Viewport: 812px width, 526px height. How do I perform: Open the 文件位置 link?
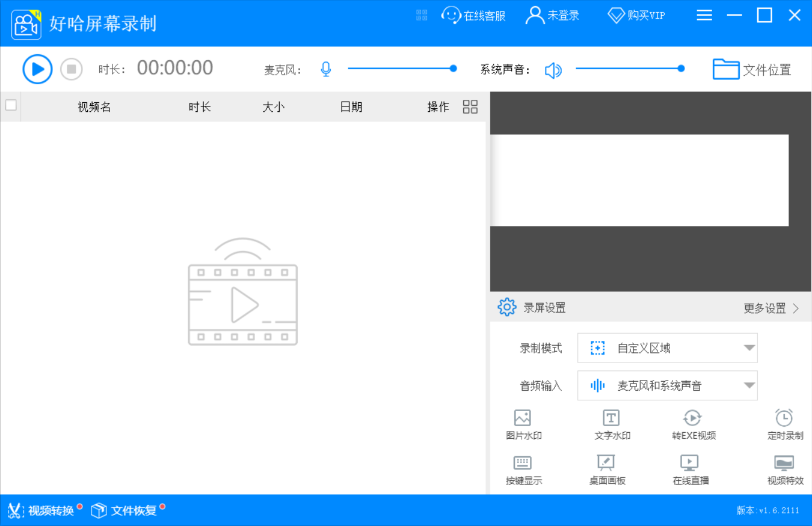tap(767, 70)
